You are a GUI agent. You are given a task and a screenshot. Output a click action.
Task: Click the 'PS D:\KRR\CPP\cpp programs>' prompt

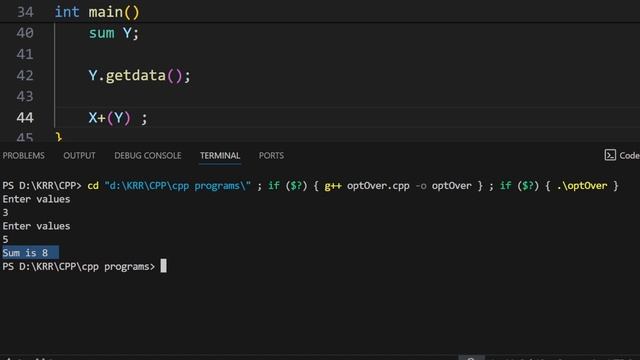(x=79, y=267)
